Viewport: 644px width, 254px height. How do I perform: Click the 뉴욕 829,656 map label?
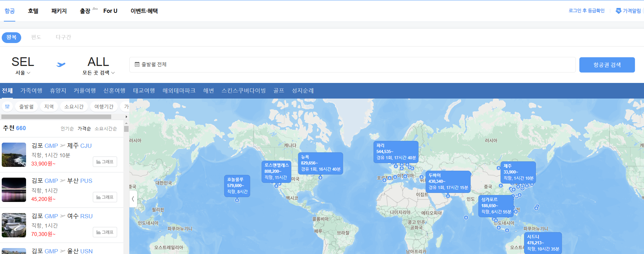point(320,163)
